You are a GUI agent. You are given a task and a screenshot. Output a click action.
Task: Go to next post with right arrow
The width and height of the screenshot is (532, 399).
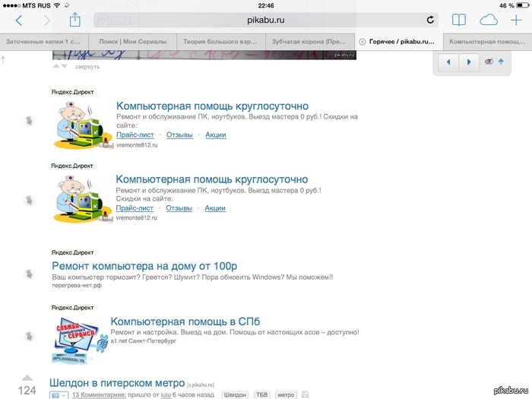click(x=469, y=62)
